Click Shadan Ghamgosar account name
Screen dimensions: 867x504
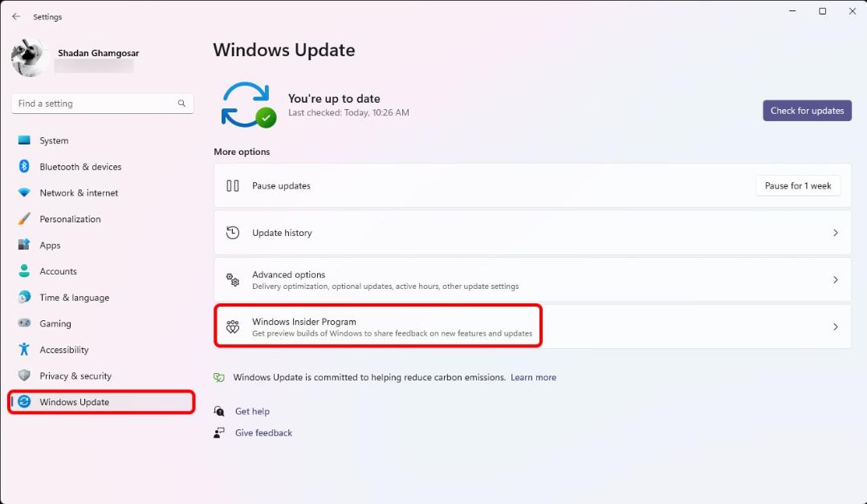pos(99,53)
